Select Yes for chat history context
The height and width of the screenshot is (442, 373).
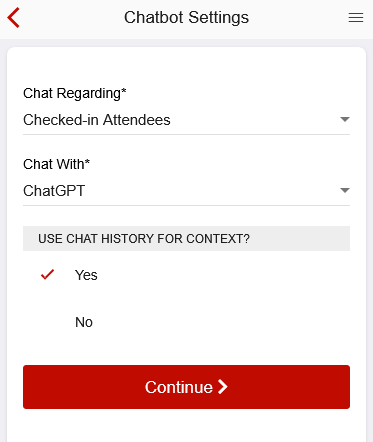tap(186, 275)
